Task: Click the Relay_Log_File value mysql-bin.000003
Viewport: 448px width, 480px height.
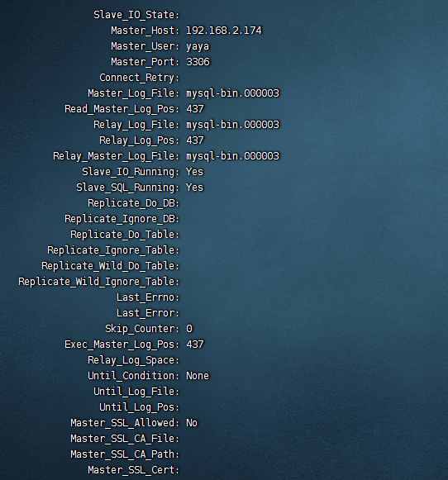Action: pyautogui.click(x=233, y=125)
